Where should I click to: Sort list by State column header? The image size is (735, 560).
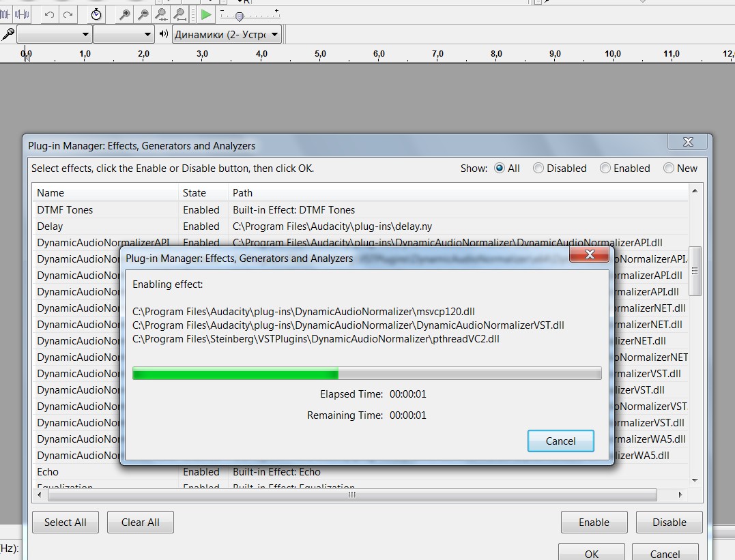click(x=203, y=192)
